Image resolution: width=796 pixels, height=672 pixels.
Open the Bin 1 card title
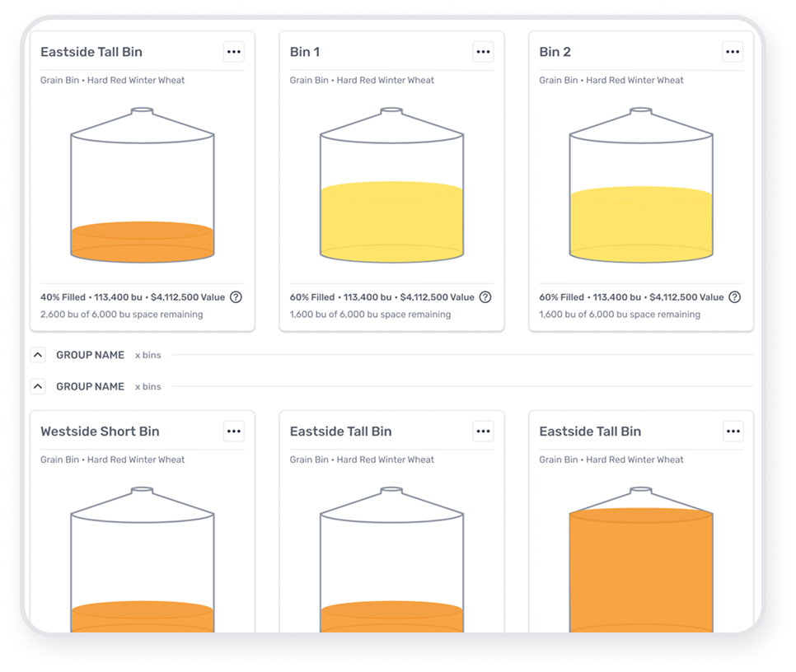pyautogui.click(x=305, y=52)
